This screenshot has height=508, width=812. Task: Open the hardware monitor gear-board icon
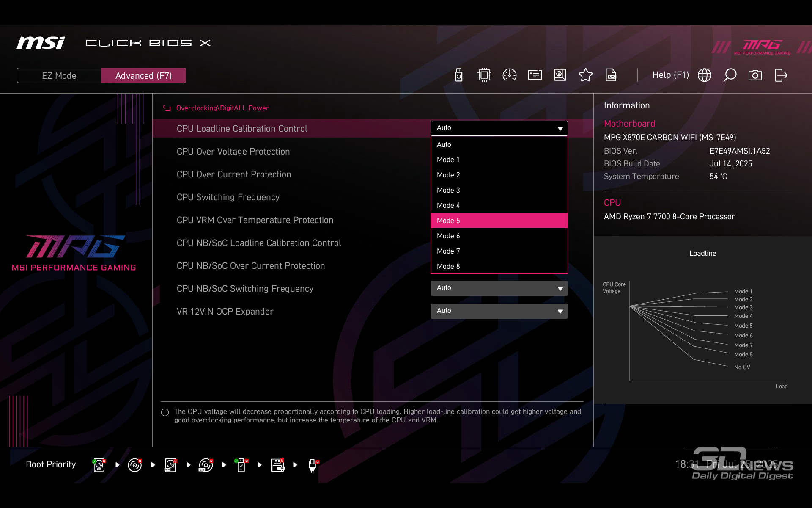[x=560, y=75]
